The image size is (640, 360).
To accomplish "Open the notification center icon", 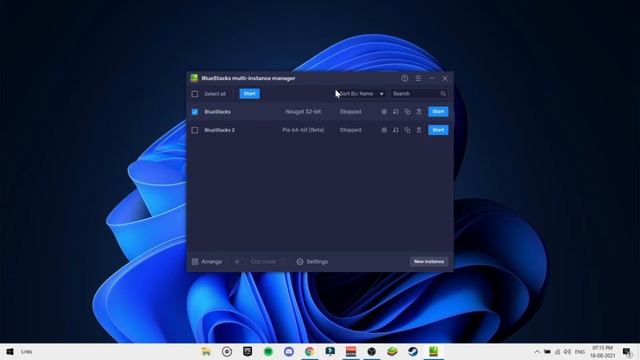I will tap(627, 352).
